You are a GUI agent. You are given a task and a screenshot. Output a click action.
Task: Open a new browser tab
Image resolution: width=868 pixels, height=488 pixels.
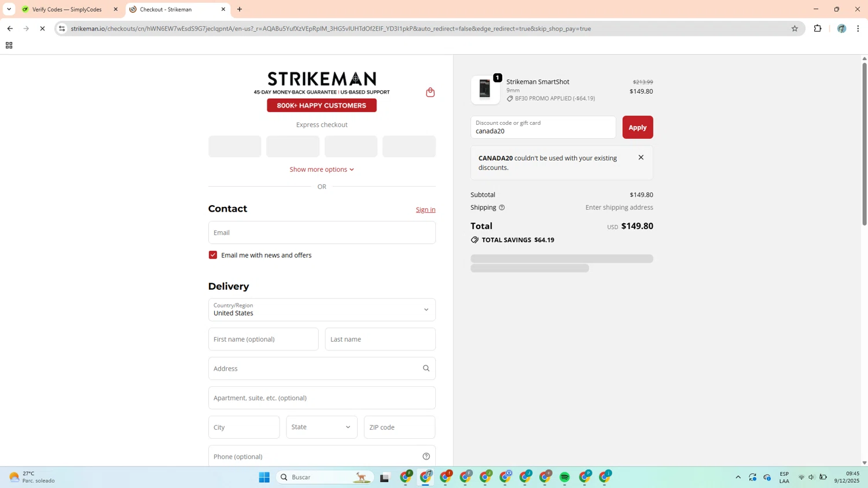(240, 9)
